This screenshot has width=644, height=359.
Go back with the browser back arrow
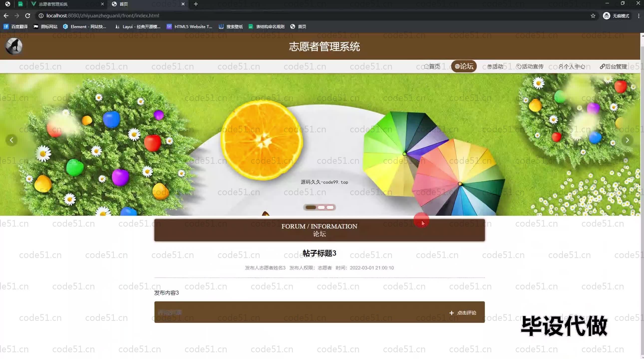[6, 16]
